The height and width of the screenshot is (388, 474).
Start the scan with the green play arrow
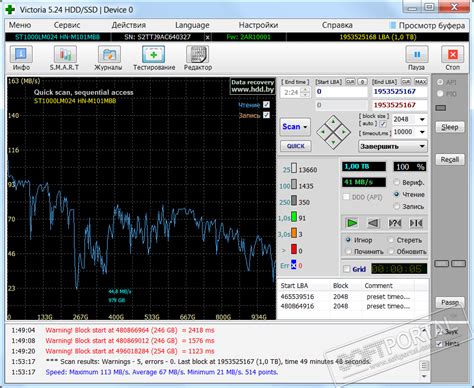[352, 223]
